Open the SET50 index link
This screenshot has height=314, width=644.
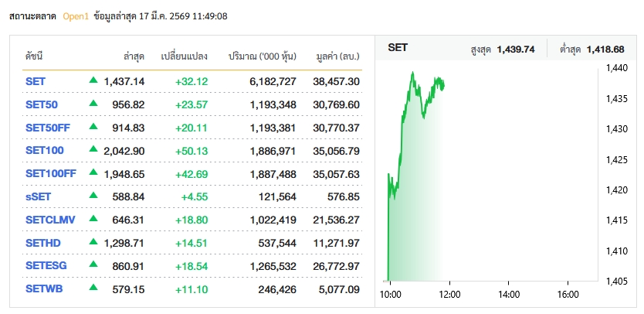[x=41, y=104]
